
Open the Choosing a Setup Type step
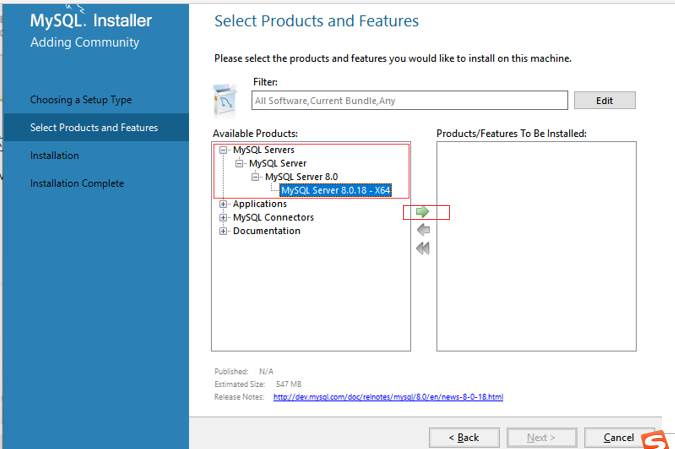point(81,100)
